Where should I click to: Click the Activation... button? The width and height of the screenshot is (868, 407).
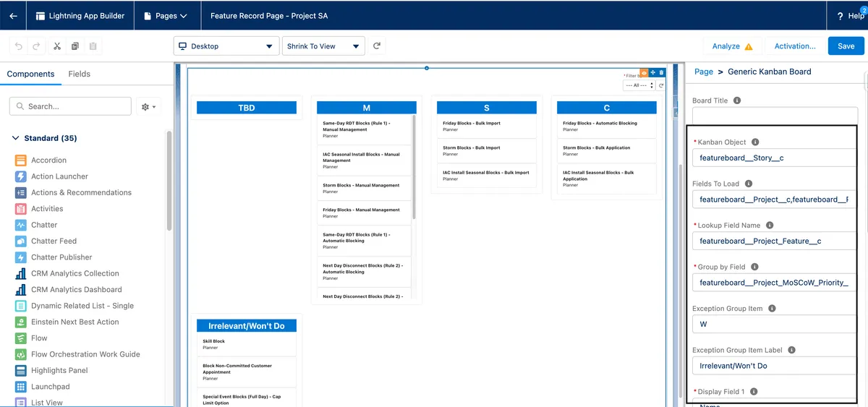tap(795, 46)
